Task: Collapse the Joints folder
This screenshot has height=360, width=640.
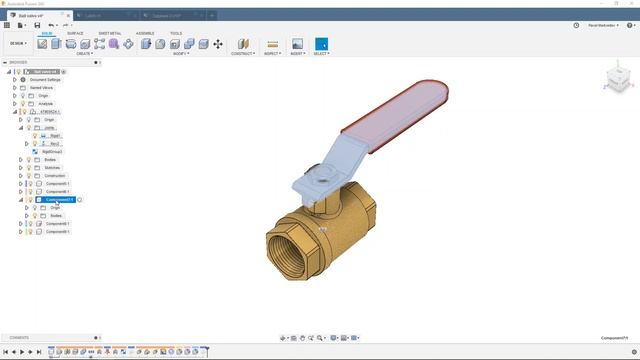Action: 21,128
